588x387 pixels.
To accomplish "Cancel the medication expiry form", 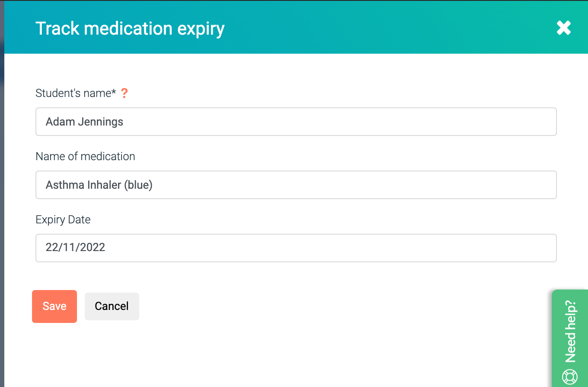I will 112,306.
